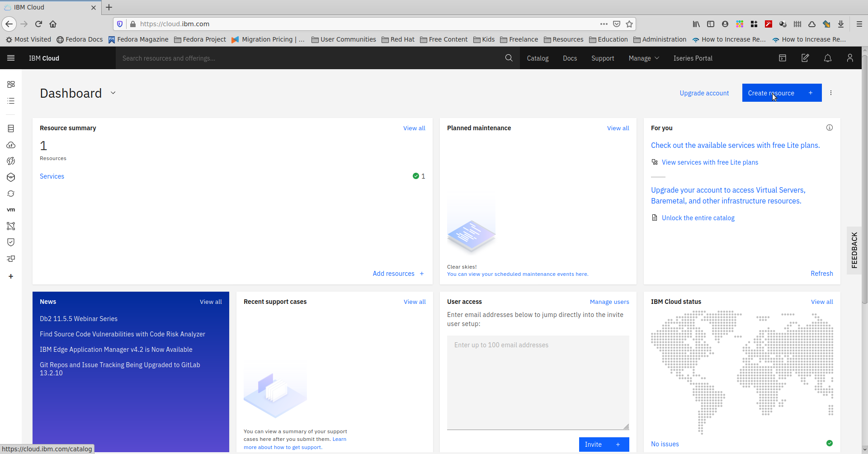Click View all in Planned maintenance

618,128
